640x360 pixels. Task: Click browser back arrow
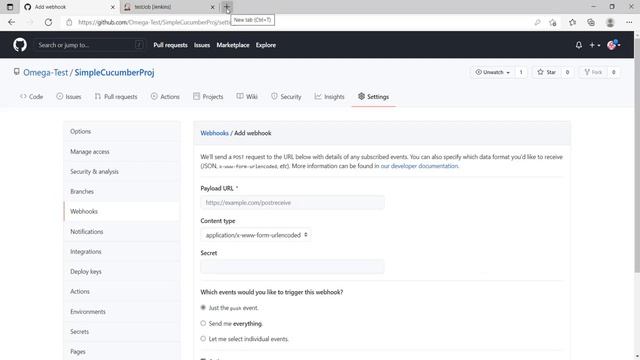pyautogui.click(x=11, y=22)
